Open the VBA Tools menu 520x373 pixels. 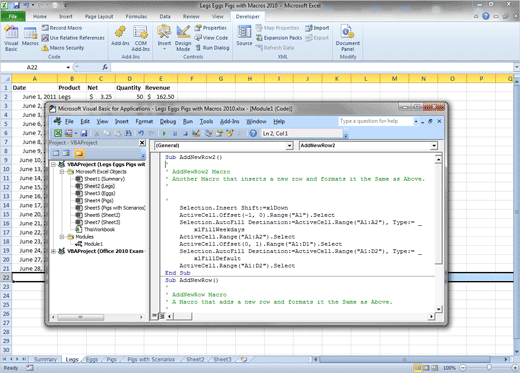coord(206,122)
